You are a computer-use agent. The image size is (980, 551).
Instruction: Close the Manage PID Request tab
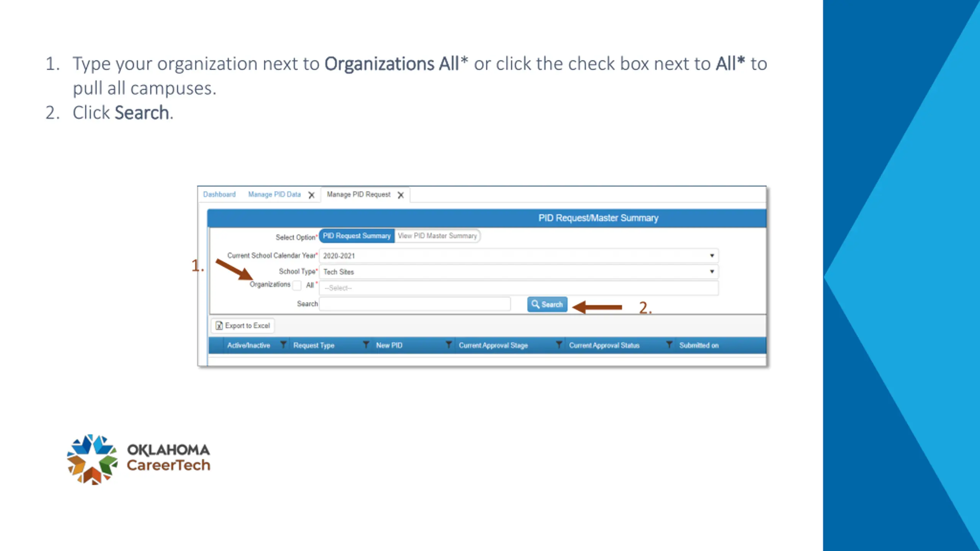click(x=401, y=195)
